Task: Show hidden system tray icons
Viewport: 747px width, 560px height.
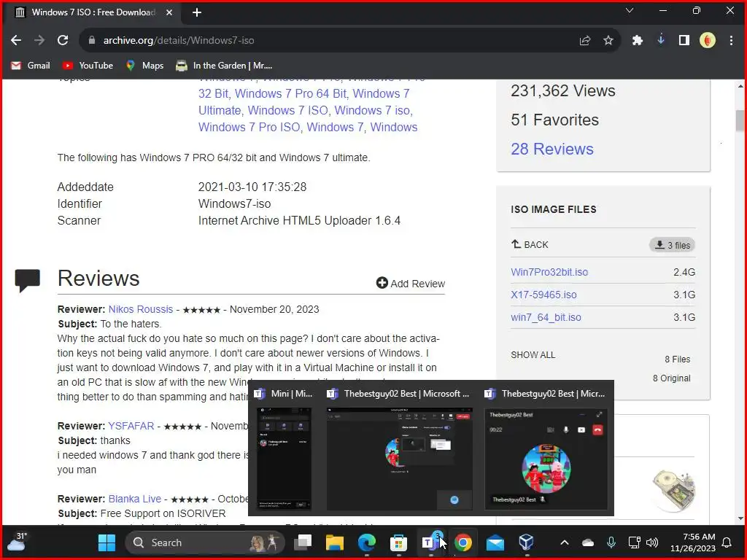Action: [x=565, y=542]
